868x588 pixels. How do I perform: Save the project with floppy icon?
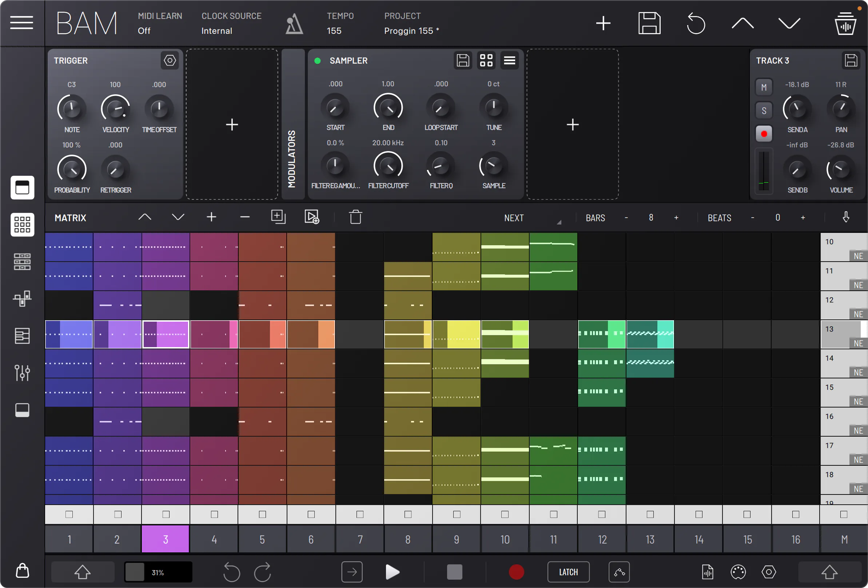[x=649, y=23]
